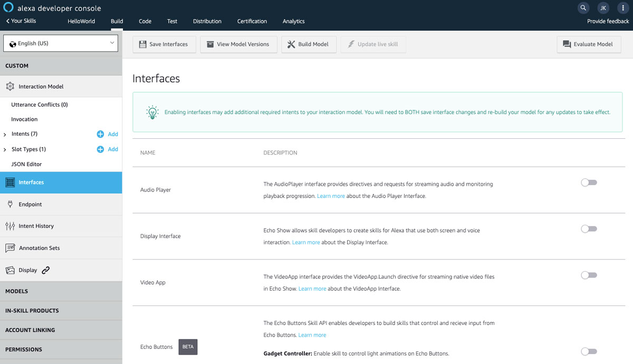Click the Interaction Model gear icon
Viewport: 633px width, 364px height.
10,87
